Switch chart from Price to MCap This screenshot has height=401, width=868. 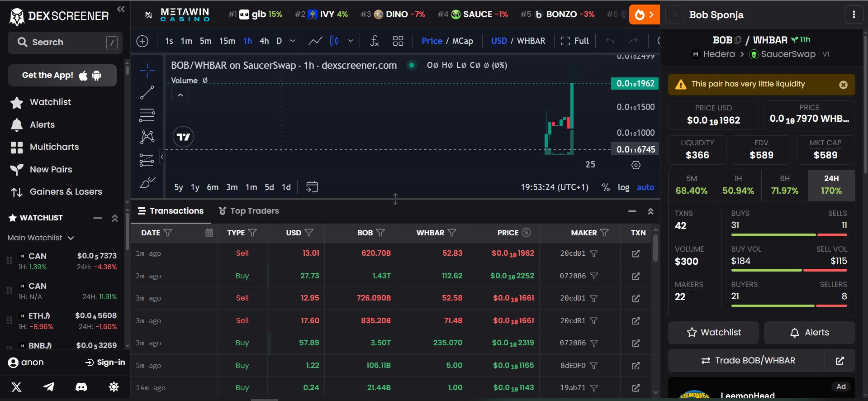tap(462, 41)
